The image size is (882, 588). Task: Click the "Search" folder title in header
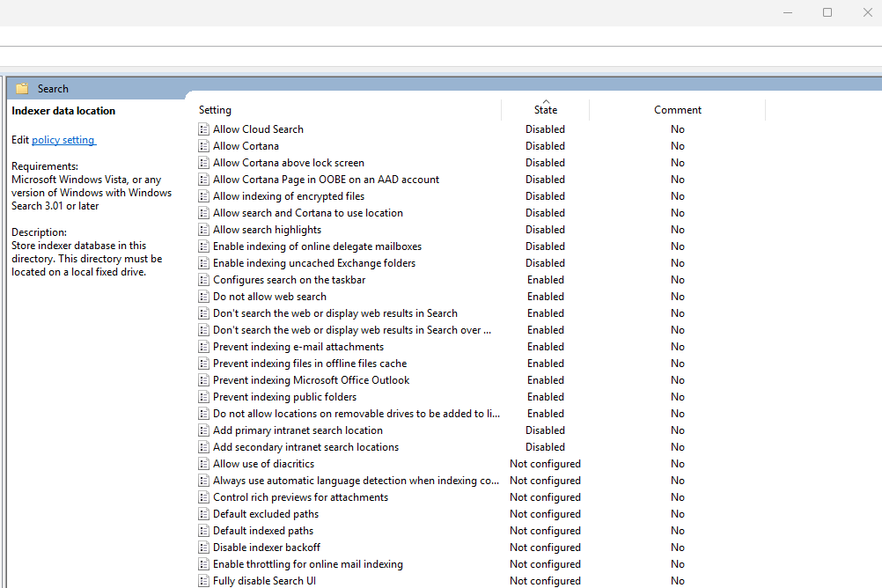click(x=53, y=89)
